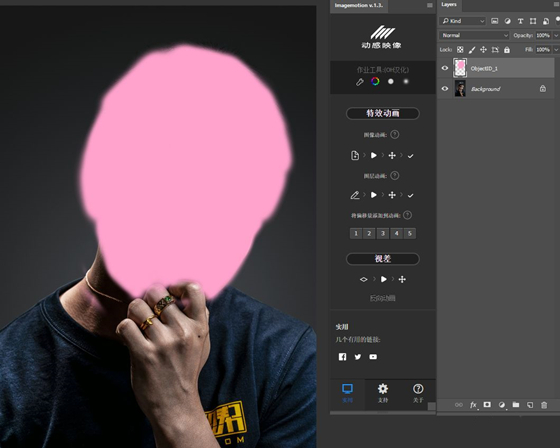Click the greyed-out text below the parallax row
The width and height of the screenshot is (560, 448).
[x=382, y=298]
